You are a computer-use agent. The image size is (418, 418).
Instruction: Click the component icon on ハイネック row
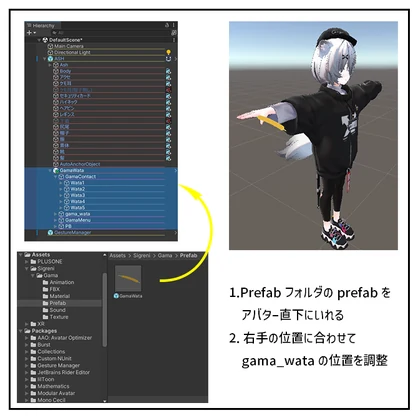168,102
